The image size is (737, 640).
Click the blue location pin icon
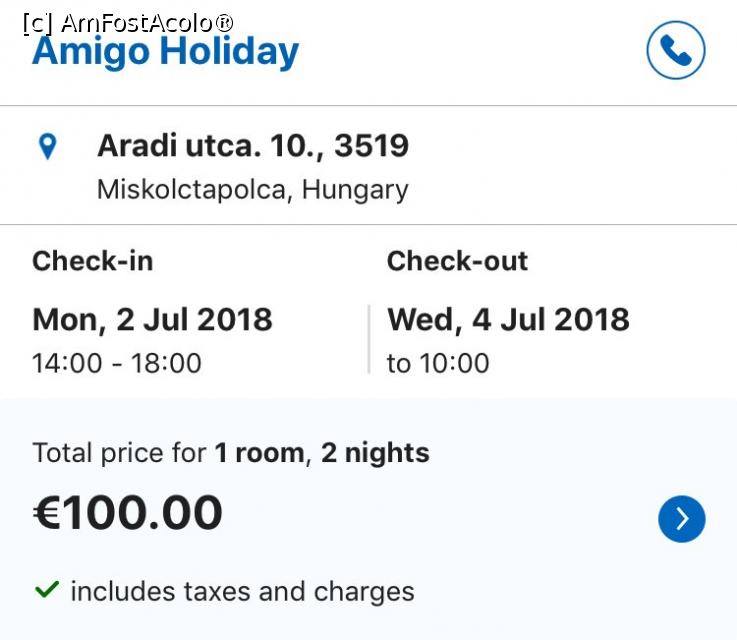click(47, 147)
